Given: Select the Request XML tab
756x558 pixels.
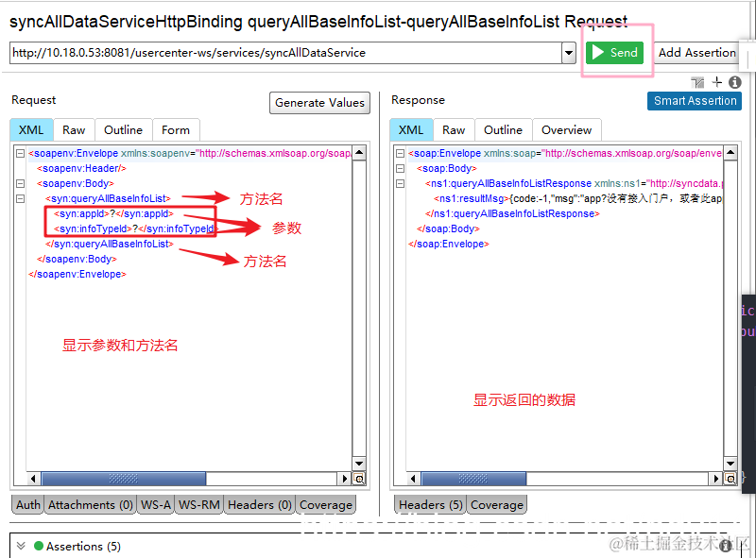Looking at the screenshot, I should pos(31,130).
